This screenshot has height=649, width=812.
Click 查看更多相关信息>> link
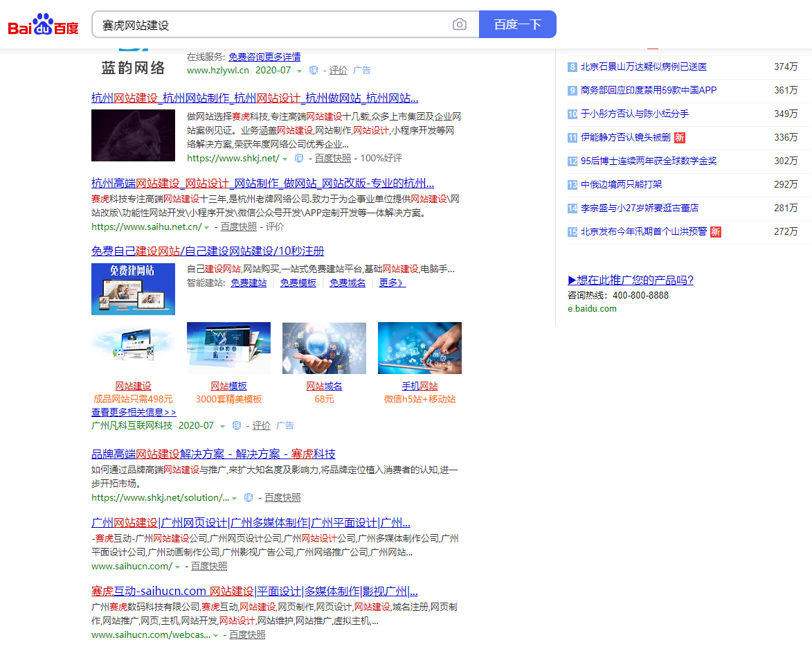pyautogui.click(x=134, y=411)
